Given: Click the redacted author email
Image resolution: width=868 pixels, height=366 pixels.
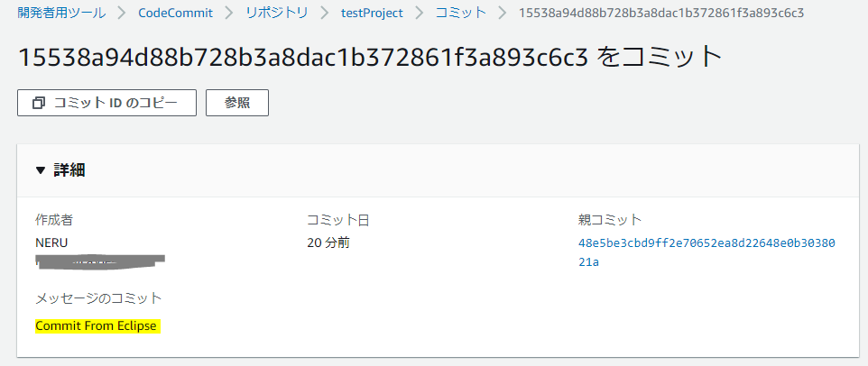Looking at the screenshot, I should point(101,261).
